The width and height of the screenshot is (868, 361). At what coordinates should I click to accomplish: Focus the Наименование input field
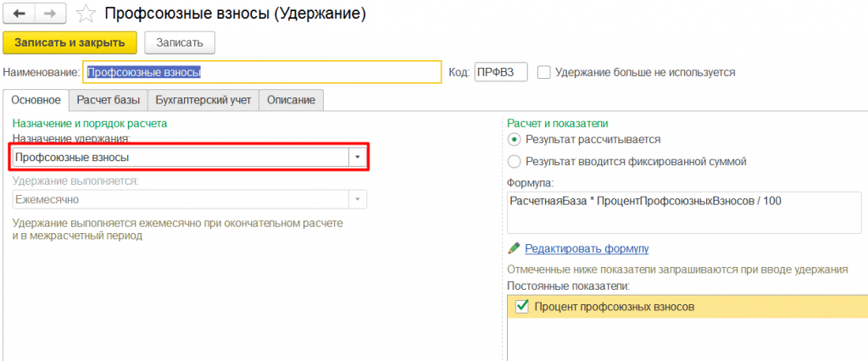point(262,72)
